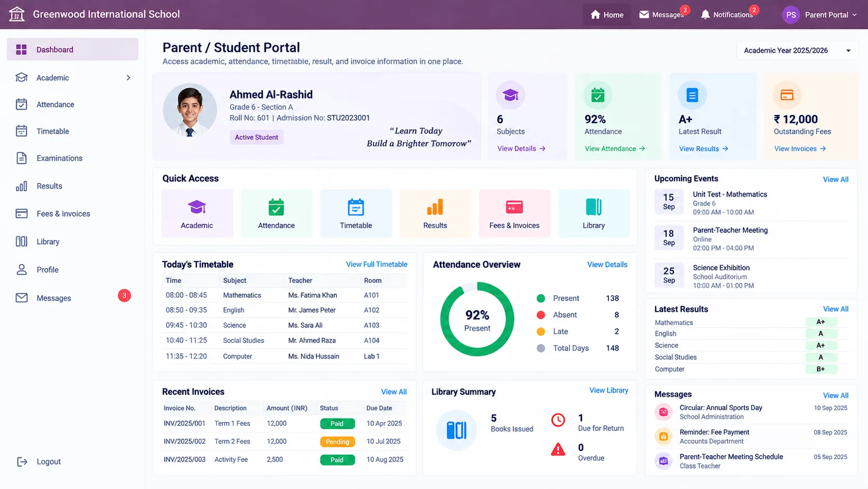Open Timetable quick access icon

click(356, 207)
